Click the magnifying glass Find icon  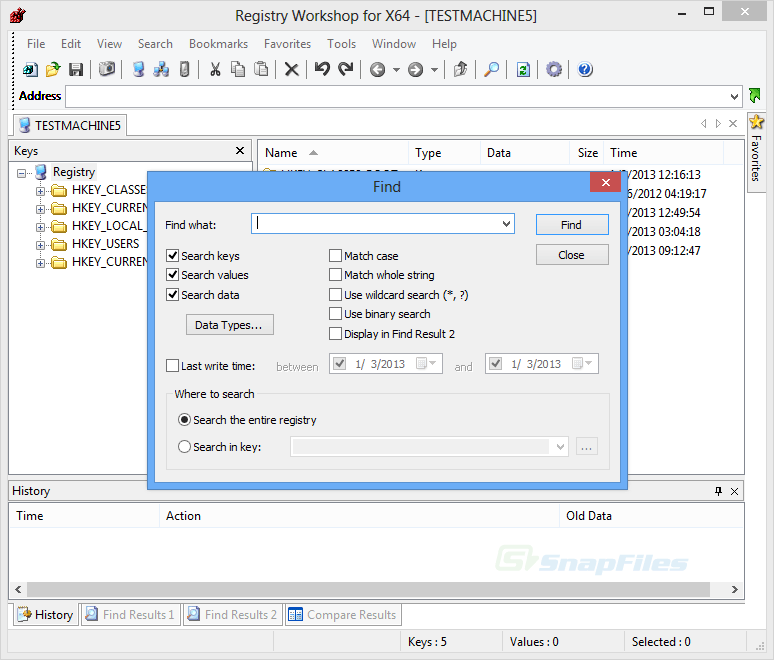click(x=491, y=69)
